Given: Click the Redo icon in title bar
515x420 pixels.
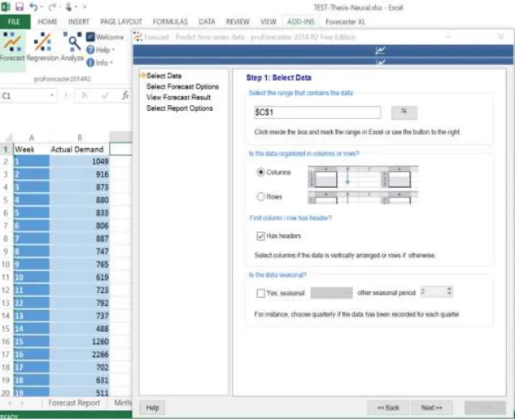Looking at the screenshot, I should [53, 7].
